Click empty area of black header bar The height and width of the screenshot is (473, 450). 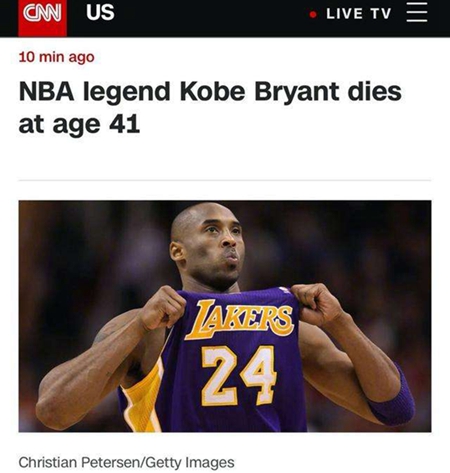(210, 18)
